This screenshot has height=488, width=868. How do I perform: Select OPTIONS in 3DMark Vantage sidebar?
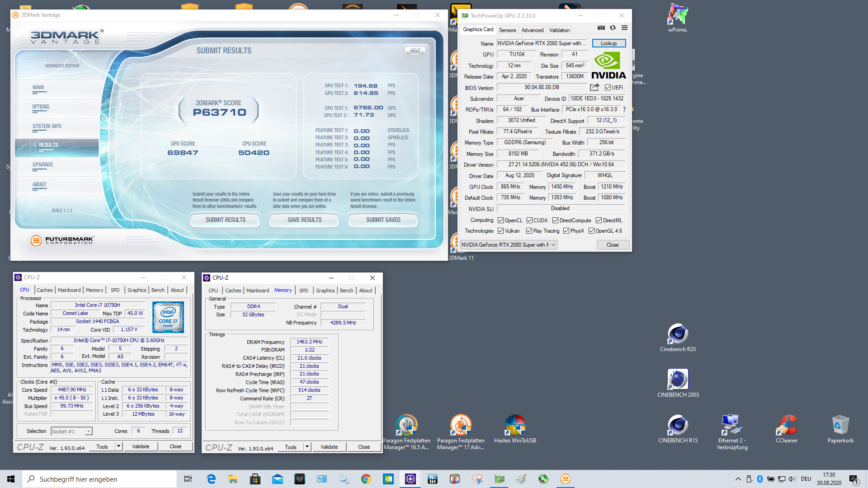click(x=41, y=107)
